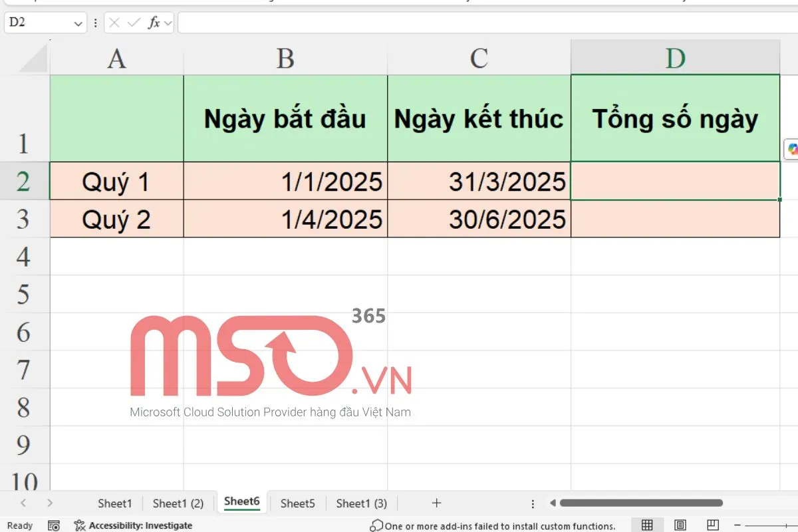Select the Page Break Preview icon
798x532 pixels.
(712, 525)
